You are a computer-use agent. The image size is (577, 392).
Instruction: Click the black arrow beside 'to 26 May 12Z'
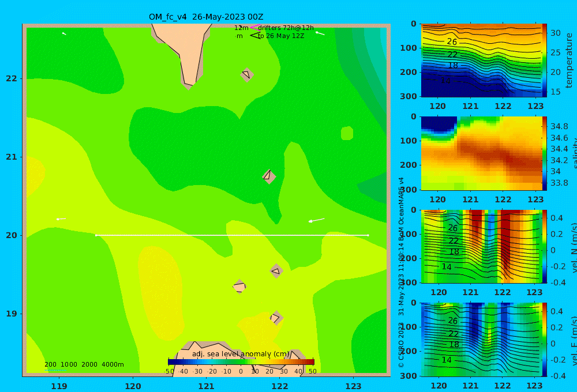(255, 36)
